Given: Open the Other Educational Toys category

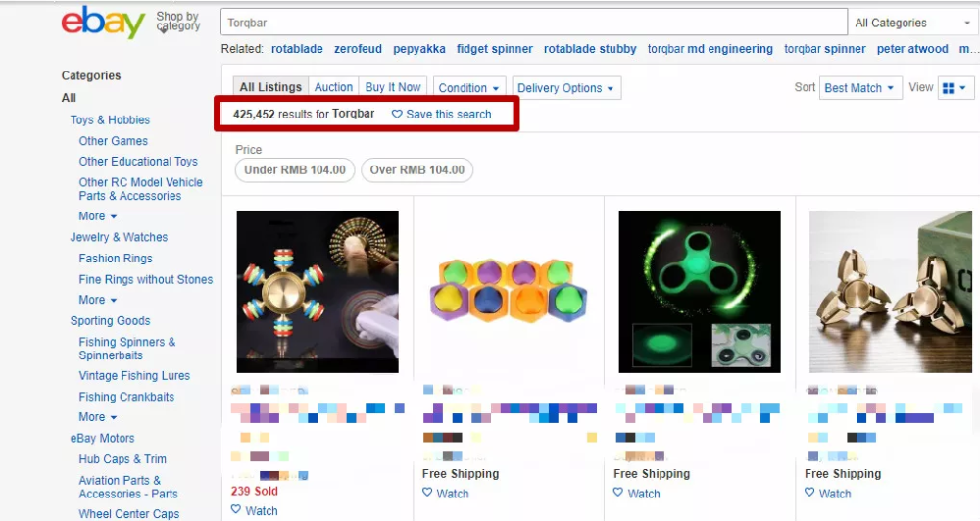Looking at the screenshot, I should point(138,162).
